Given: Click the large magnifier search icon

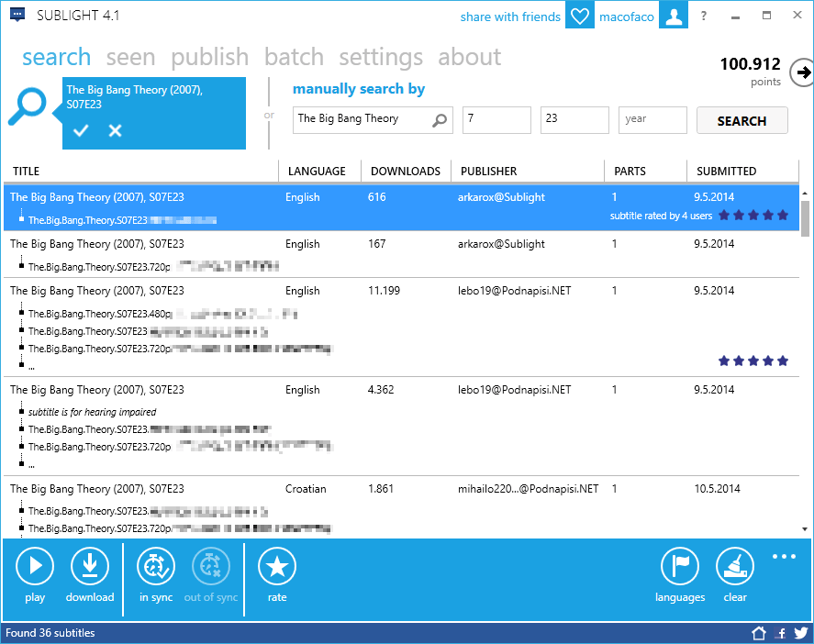Looking at the screenshot, I should pyautogui.click(x=28, y=106).
